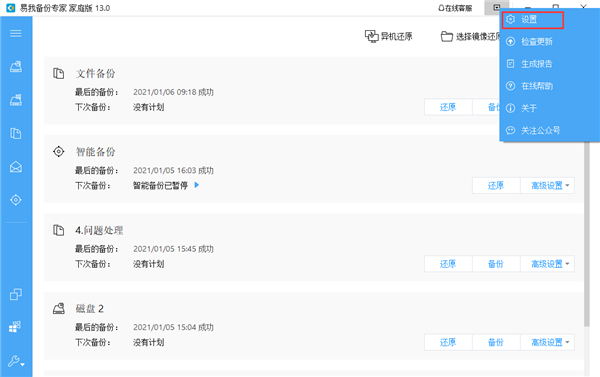Click the 2021/01/05 15:45 成功 timestamp
Image resolution: width=600 pixels, height=377 pixels.
(x=173, y=249)
